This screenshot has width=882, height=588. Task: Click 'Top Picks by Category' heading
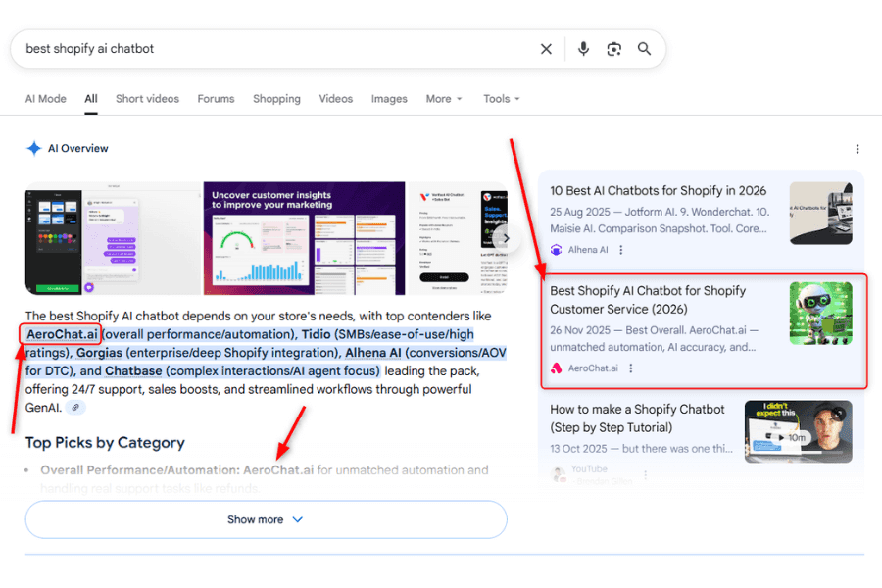tap(105, 443)
